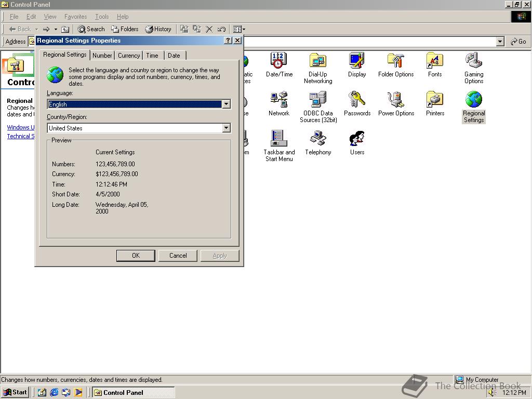Click the Copy To toolbar icon

pyautogui.click(x=197, y=29)
